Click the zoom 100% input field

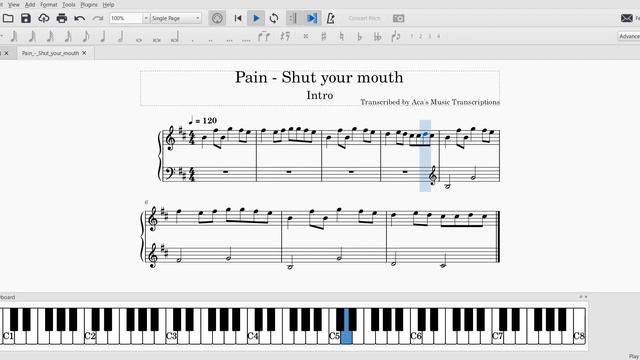pos(126,18)
